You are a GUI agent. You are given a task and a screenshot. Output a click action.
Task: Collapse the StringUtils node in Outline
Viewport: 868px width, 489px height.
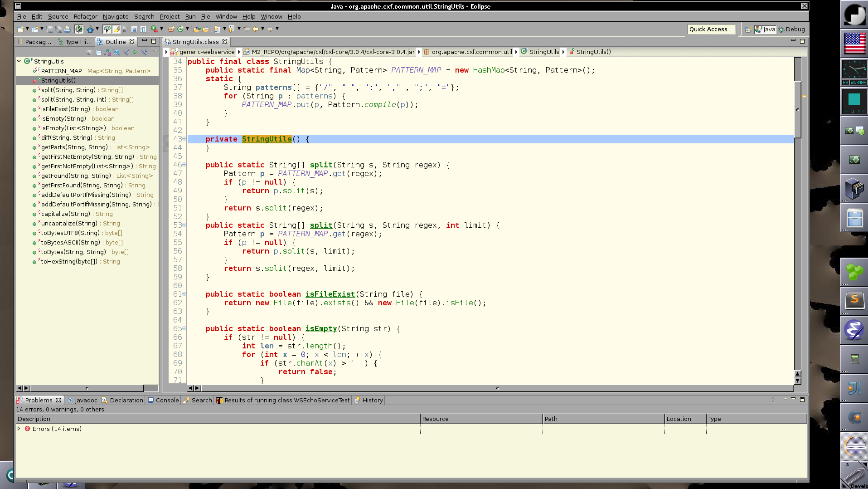click(x=19, y=61)
